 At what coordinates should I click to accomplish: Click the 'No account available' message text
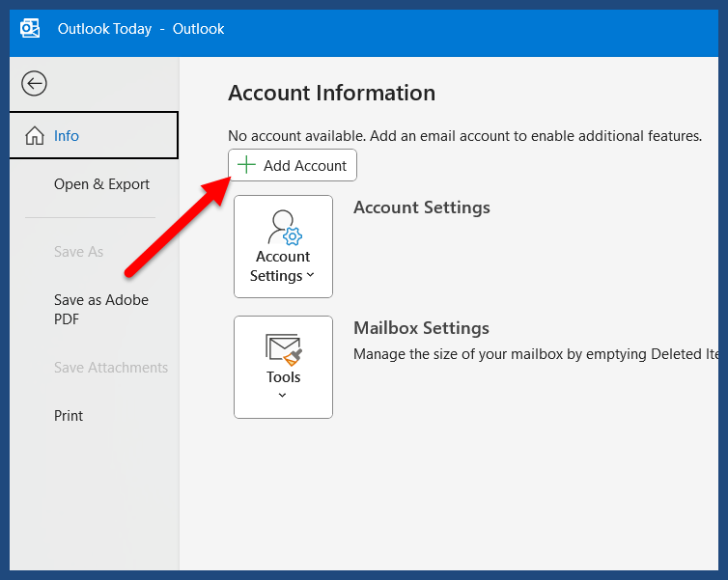464,136
